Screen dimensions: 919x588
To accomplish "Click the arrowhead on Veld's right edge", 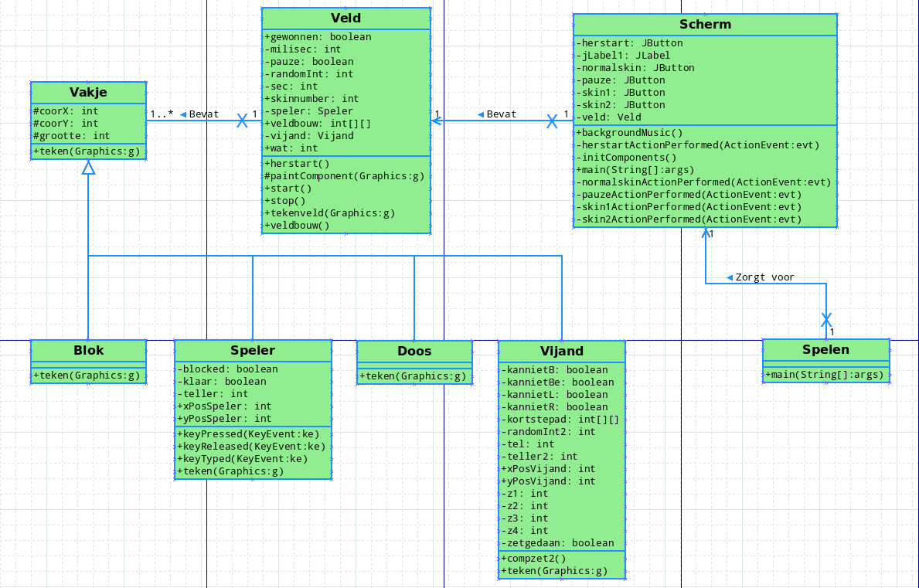I will click(x=436, y=121).
